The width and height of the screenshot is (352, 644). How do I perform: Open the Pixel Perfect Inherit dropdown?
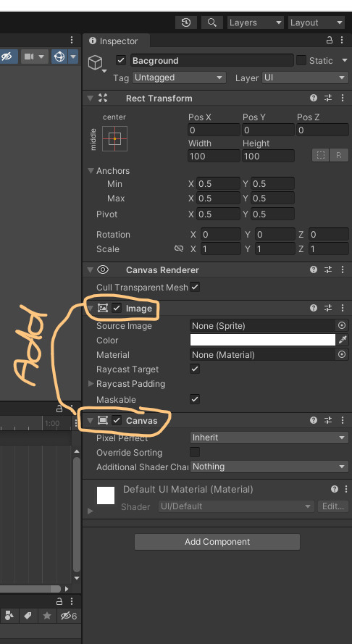269,438
